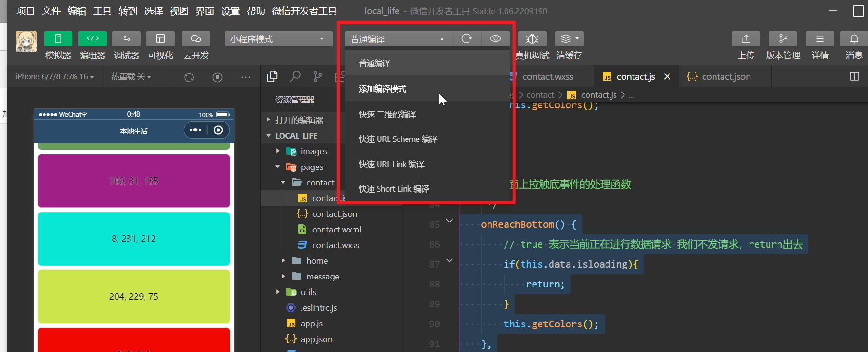
Task: Toggle the simulator panel button
Action: tap(58, 39)
